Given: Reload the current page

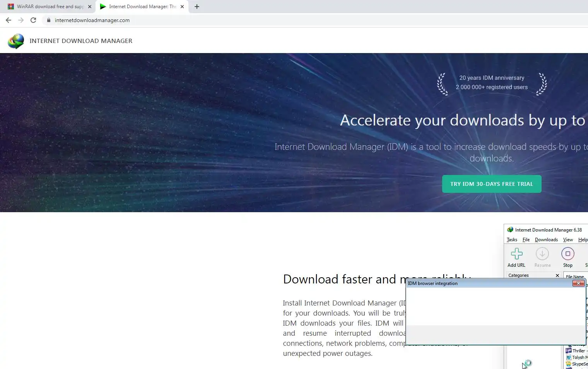Looking at the screenshot, I should tap(33, 20).
